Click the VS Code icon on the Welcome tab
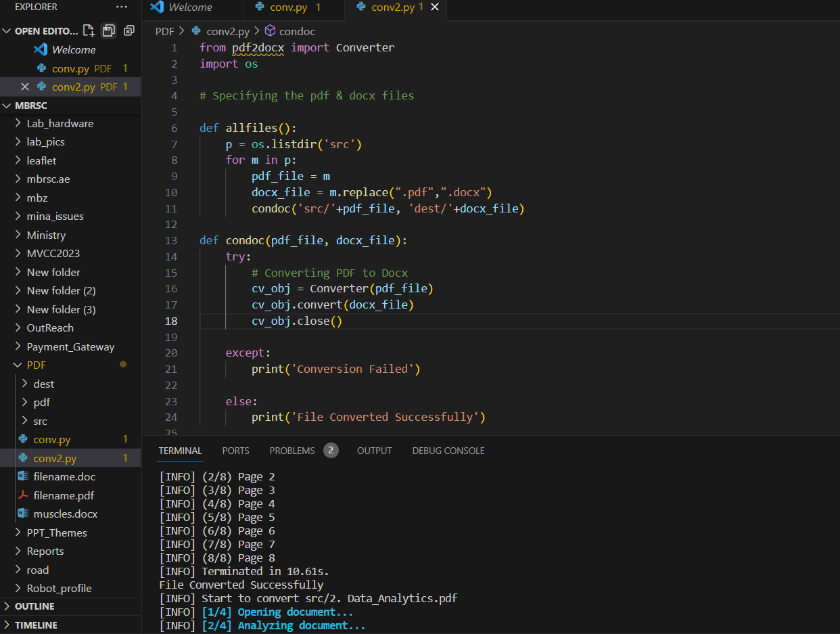 click(x=157, y=7)
